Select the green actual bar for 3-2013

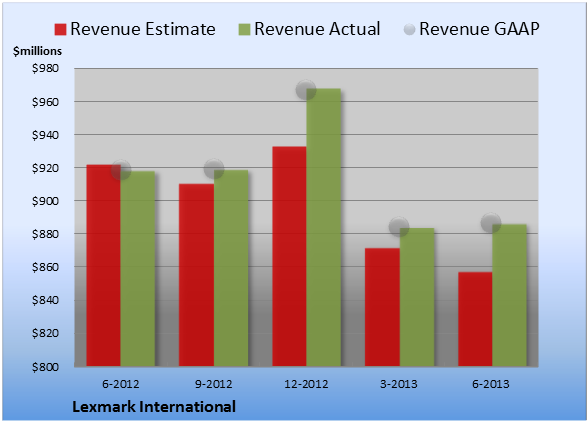tap(417, 297)
